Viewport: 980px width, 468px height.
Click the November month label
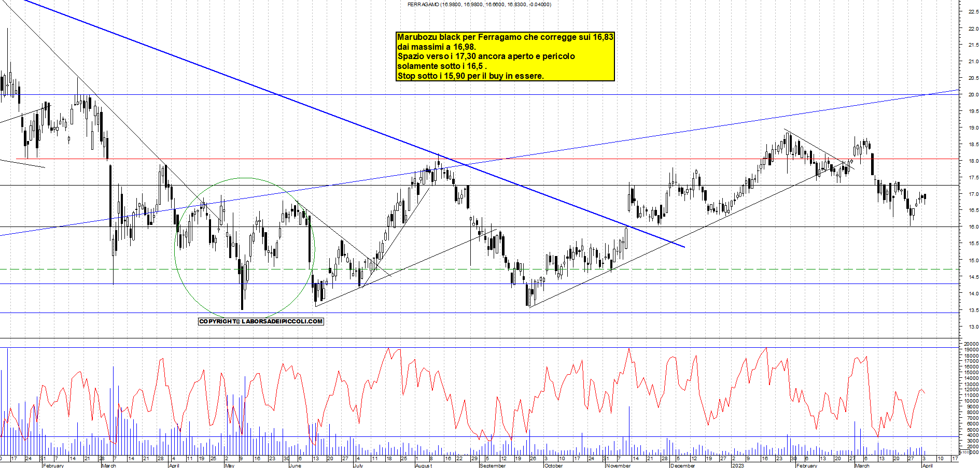click(x=619, y=465)
